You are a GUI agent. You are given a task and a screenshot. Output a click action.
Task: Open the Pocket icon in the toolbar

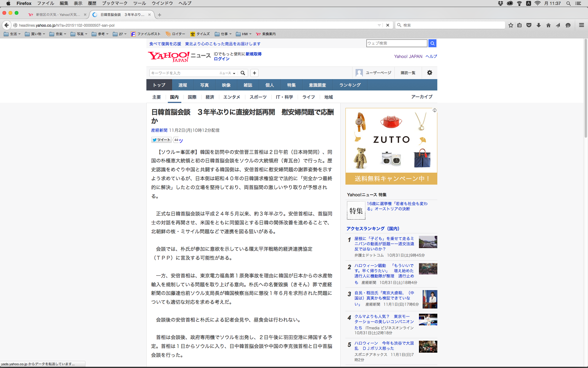[x=529, y=25]
